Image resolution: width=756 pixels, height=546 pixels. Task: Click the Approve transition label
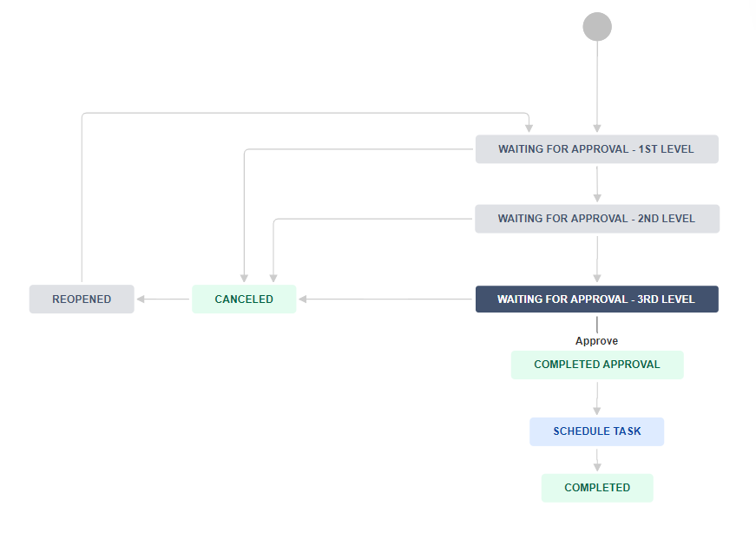click(596, 340)
